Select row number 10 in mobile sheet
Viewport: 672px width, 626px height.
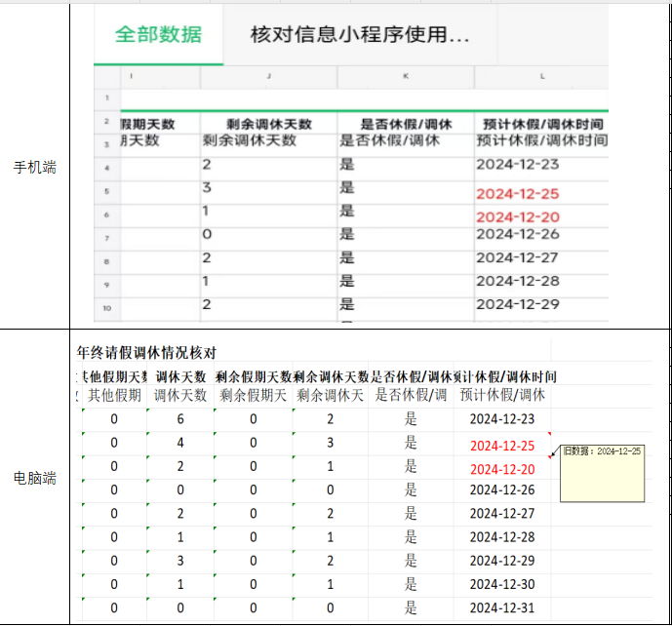[107, 308]
